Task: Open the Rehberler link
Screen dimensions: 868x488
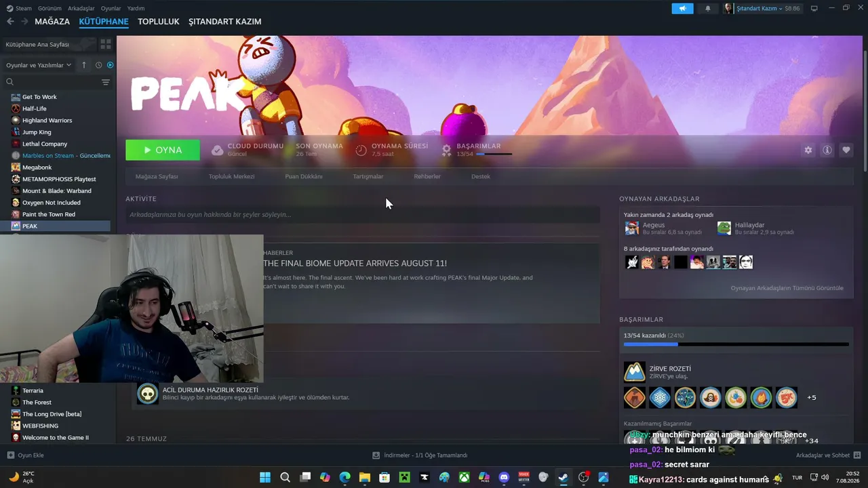Action: coord(427,176)
